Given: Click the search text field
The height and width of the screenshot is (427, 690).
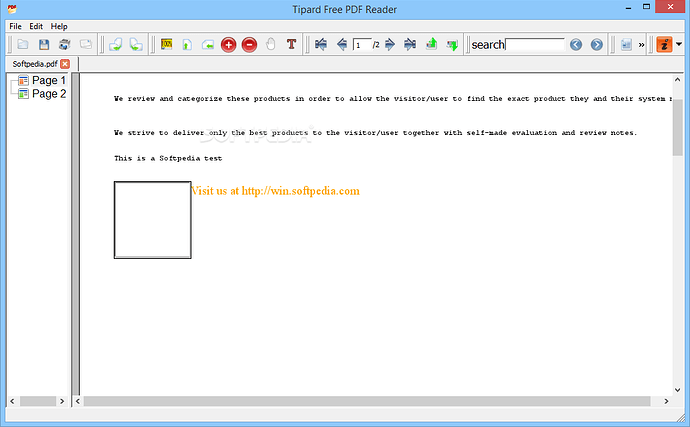Looking at the screenshot, I should [535, 44].
